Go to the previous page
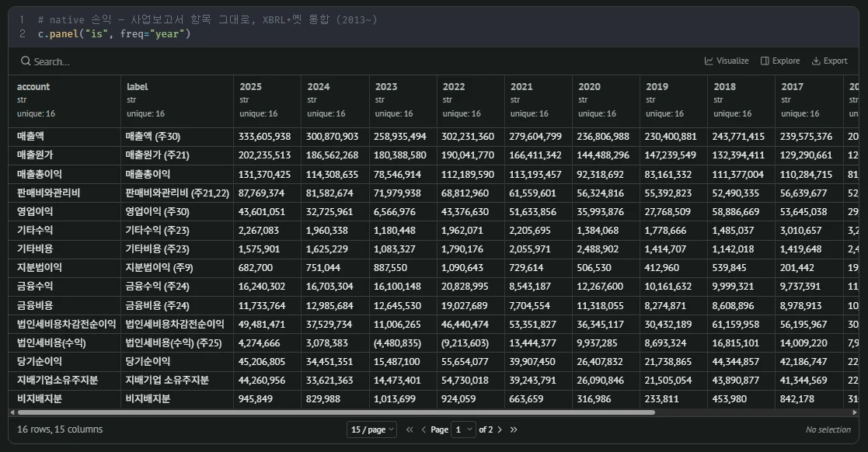Image resolution: width=868 pixels, height=452 pixels. pyautogui.click(x=424, y=429)
